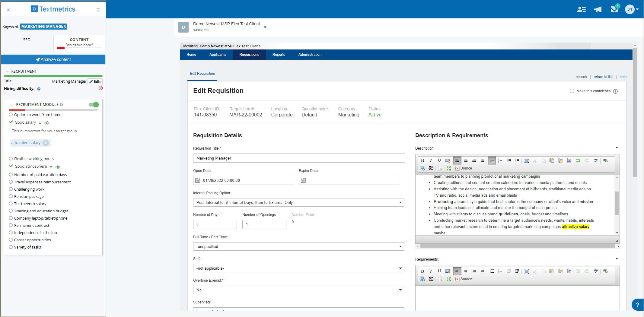644x317 pixels.
Task: Insert numbered list in Description editor
Action: [500, 160]
